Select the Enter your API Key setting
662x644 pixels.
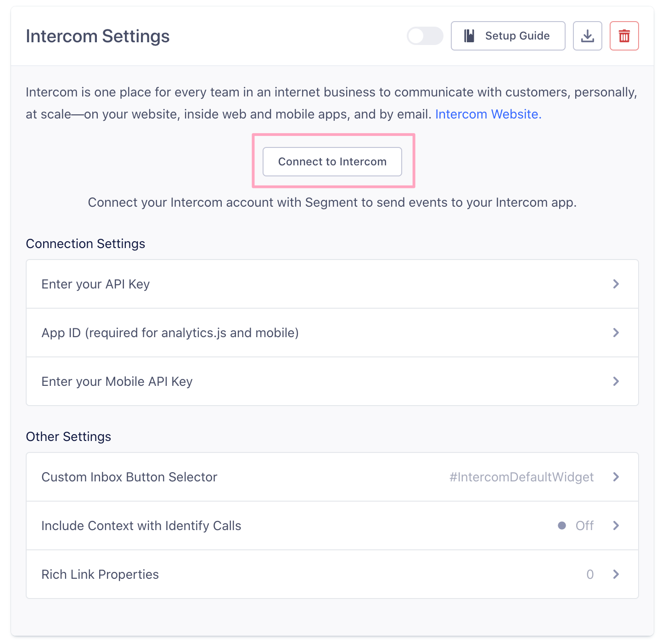click(x=95, y=284)
